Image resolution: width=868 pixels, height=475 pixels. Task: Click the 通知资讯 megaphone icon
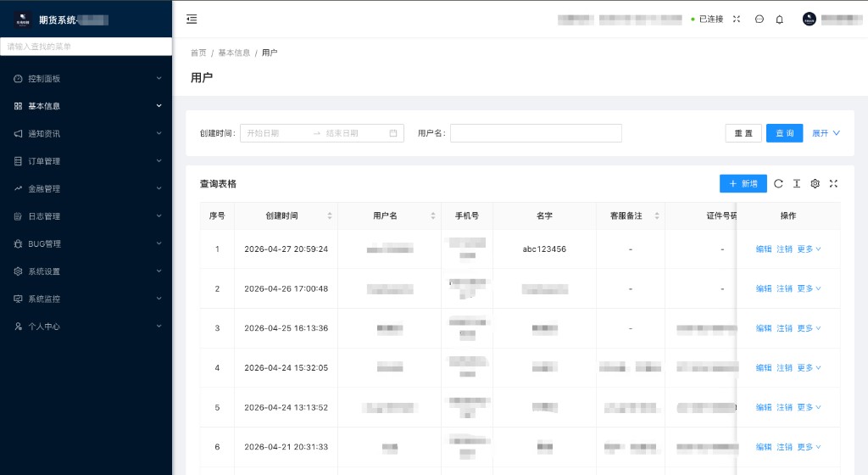click(x=18, y=133)
